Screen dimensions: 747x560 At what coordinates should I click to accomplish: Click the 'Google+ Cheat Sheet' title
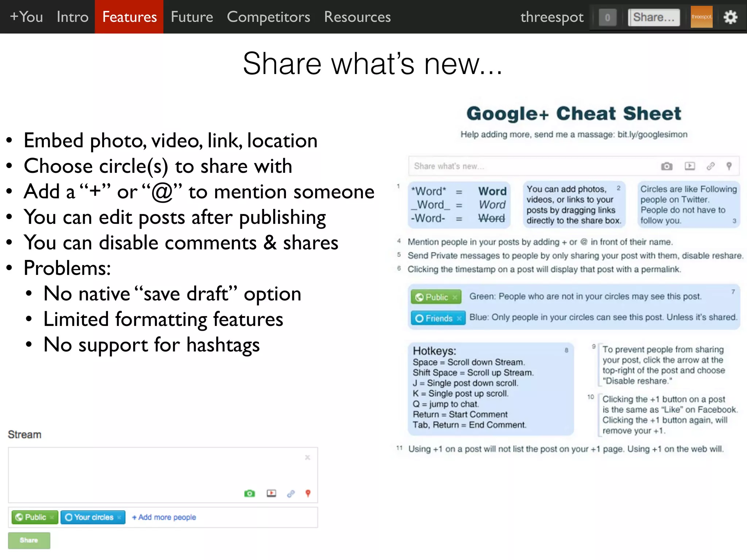574,113
